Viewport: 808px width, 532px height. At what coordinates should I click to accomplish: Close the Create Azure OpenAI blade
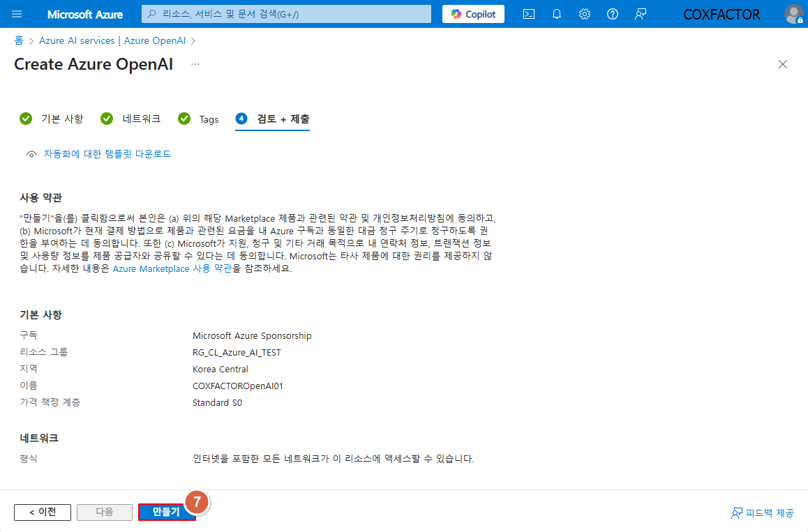[783, 64]
